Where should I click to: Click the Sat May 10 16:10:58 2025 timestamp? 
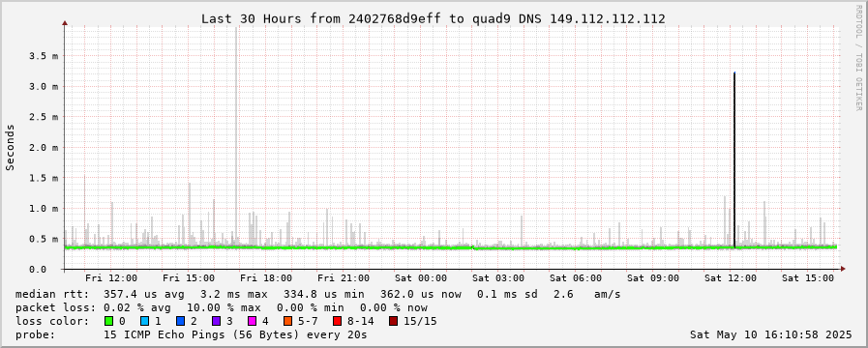[x=770, y=334]
